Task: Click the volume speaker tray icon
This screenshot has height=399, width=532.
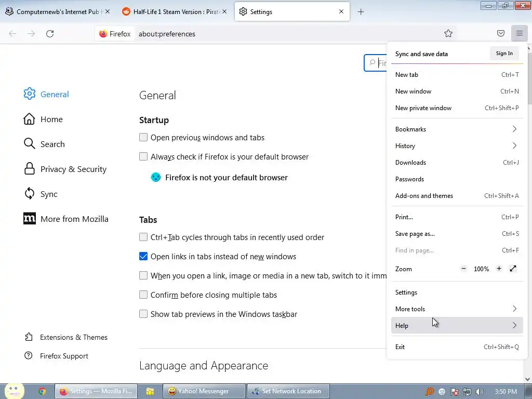Action: coord(479,392)
